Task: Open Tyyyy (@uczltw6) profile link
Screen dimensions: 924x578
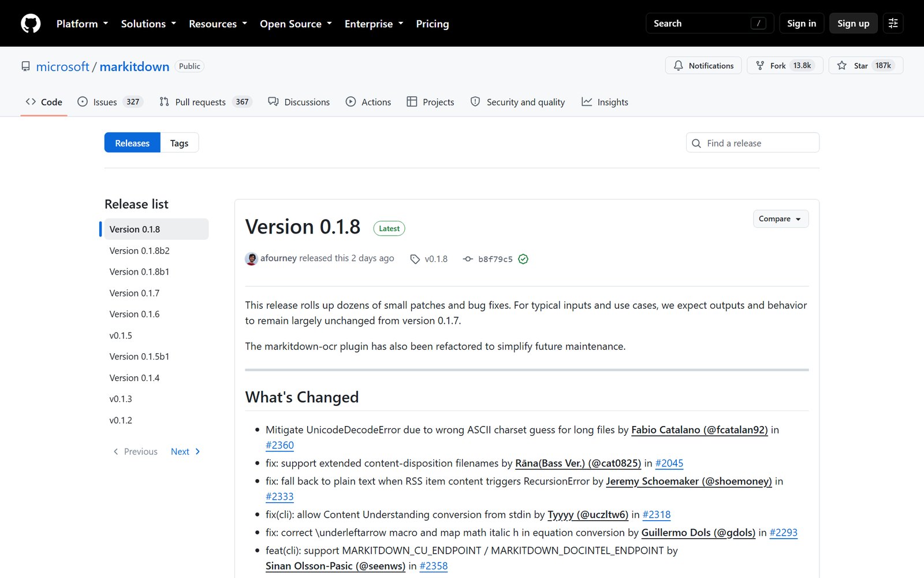Action: [x=588, y=515]
